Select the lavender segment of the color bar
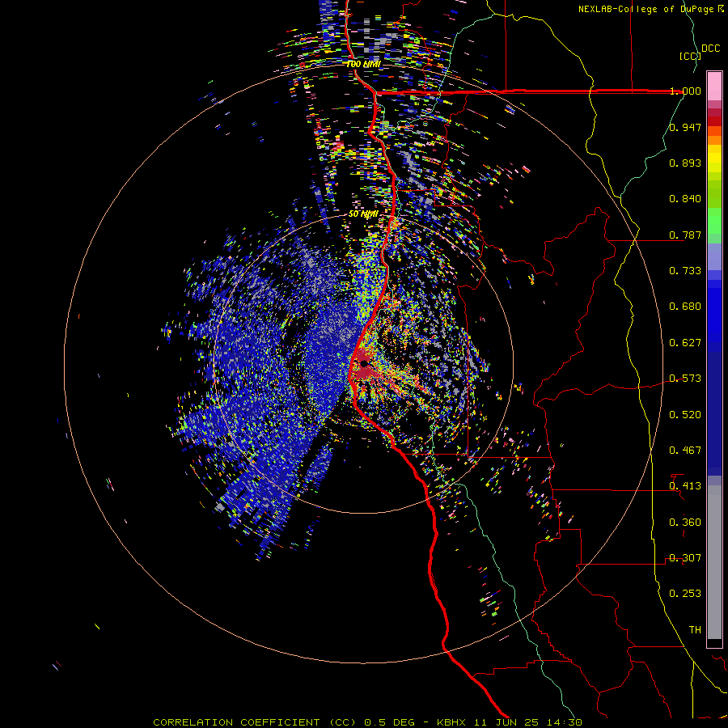Viewport: 728px width, 728px height. tap(714, 256)
